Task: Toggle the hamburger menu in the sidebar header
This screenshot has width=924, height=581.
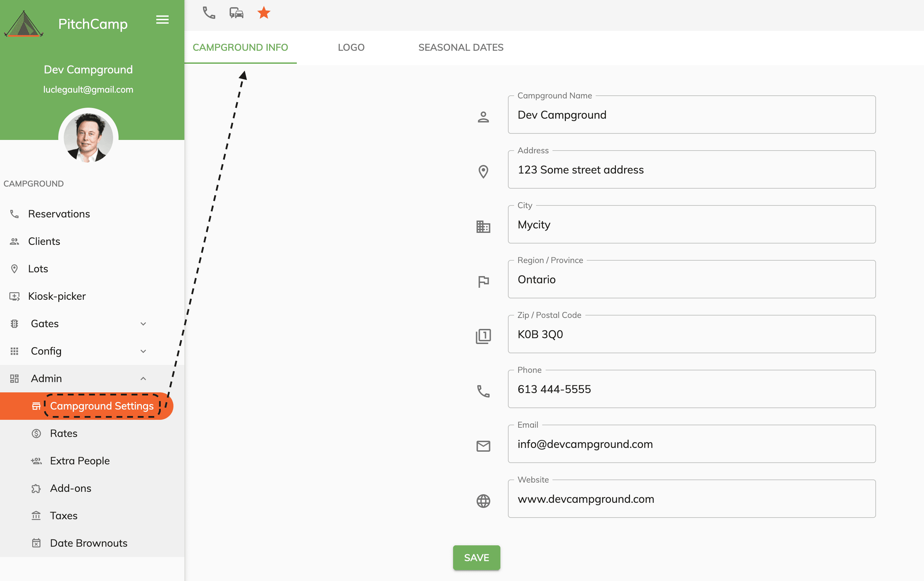Action: coord(162,20)
